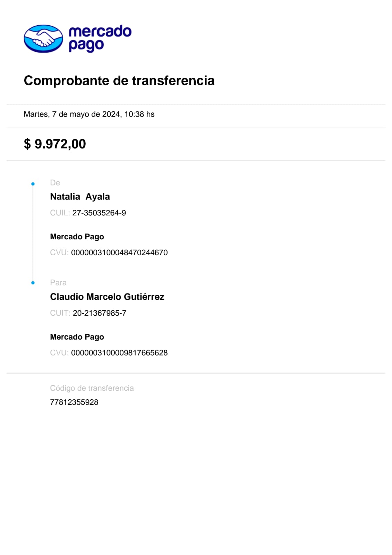Click the vertical line connecting De and Para

tap(33, 233)
